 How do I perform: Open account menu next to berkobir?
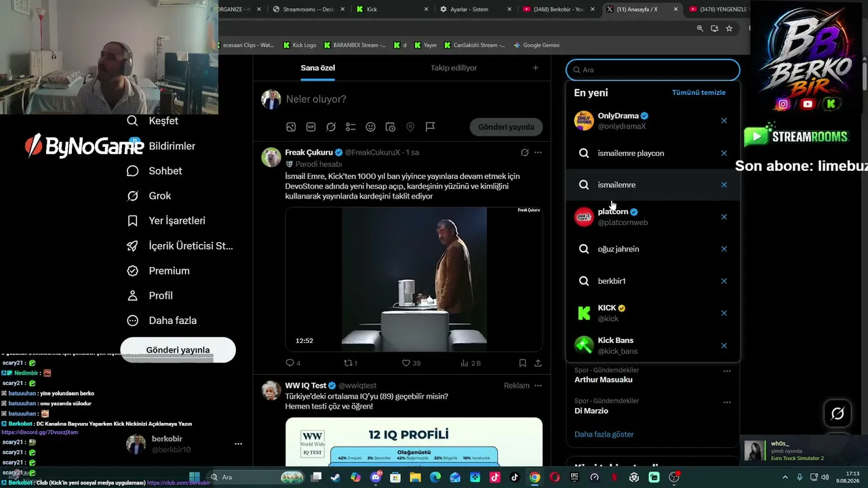[238, 444]
